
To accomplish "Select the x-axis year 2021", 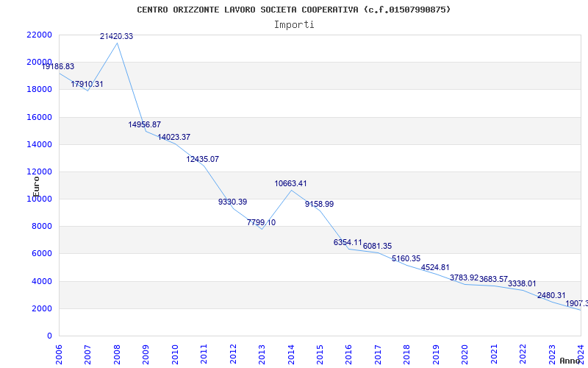I will pos(494,354).
